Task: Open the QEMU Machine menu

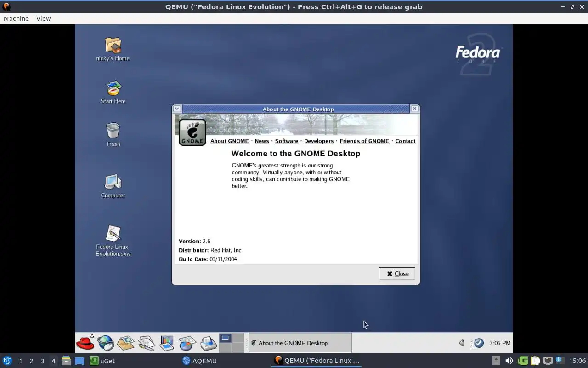Action: tap(16, 18)
